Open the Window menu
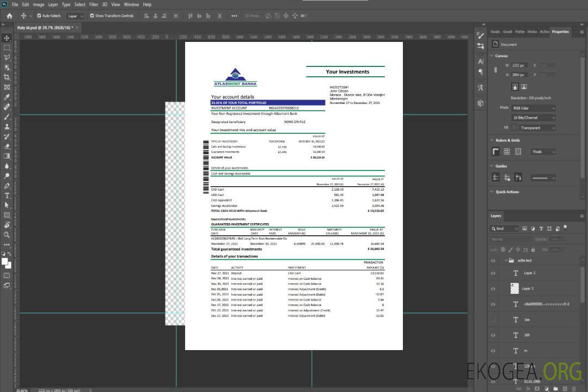The width and height of the screenshot is (588, 392). tap(131, 4)
